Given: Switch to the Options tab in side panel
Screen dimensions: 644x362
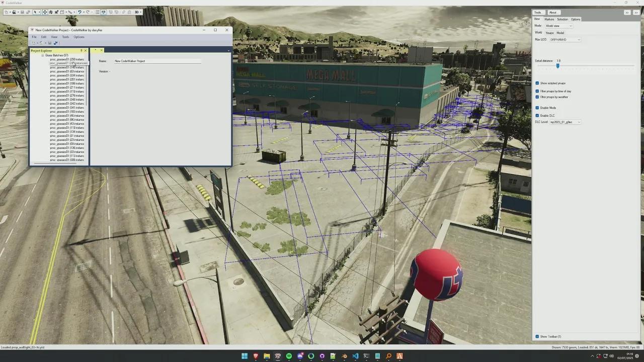Looking at the screenshot, I should [576, 19].
